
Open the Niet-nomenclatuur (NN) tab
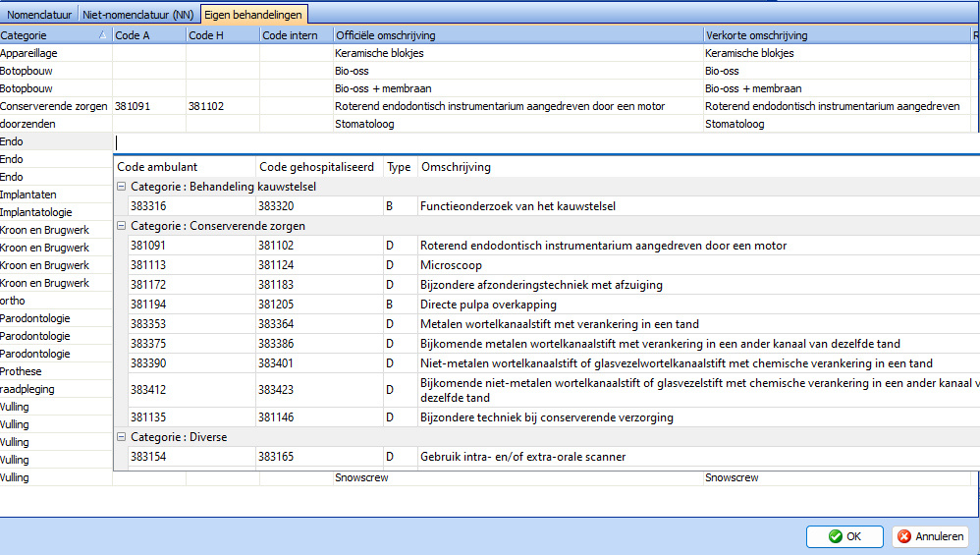coord(138,15)
